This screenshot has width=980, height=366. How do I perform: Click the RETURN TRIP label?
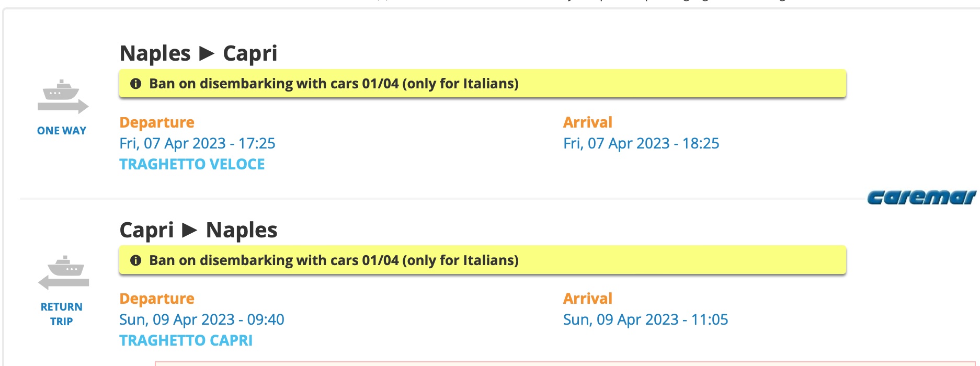coord(62,314)
